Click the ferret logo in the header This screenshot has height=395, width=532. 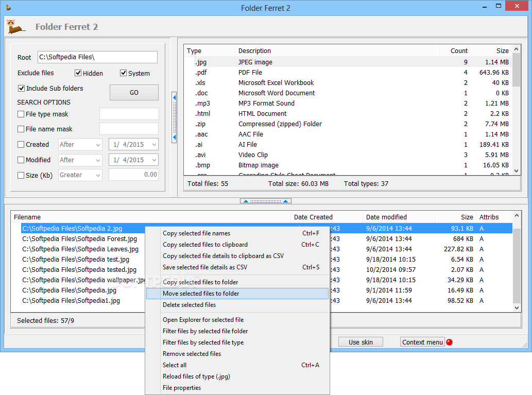[x=16, y=27]
